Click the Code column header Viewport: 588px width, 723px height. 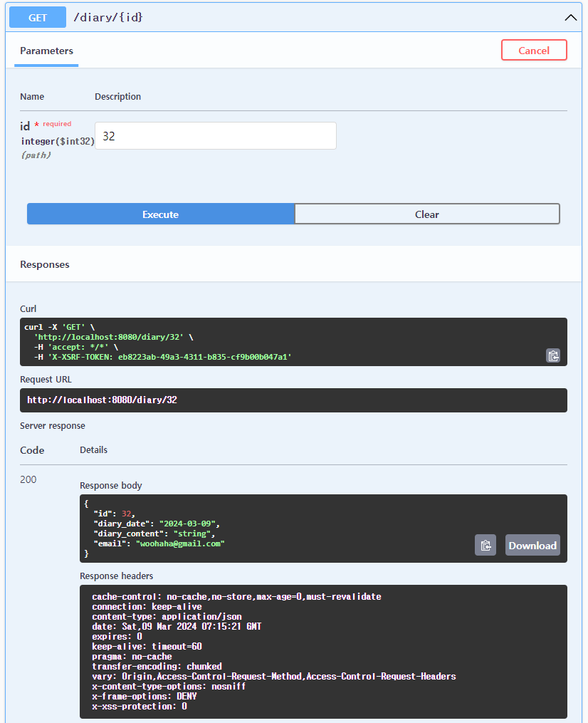32,450
